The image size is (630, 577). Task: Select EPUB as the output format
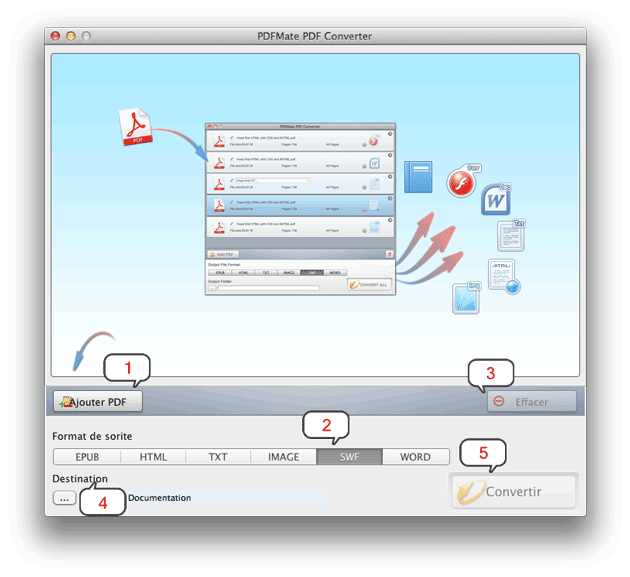click(87, 457)
